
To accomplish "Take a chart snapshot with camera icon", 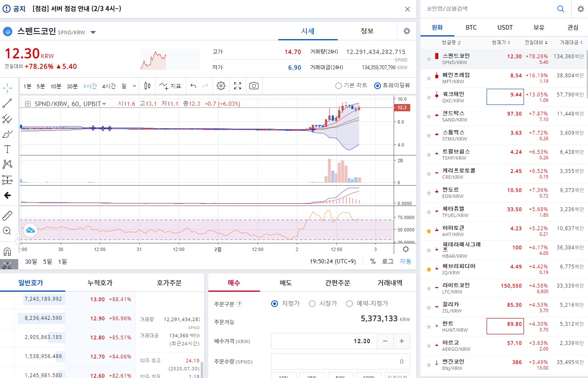I will 254,86.
